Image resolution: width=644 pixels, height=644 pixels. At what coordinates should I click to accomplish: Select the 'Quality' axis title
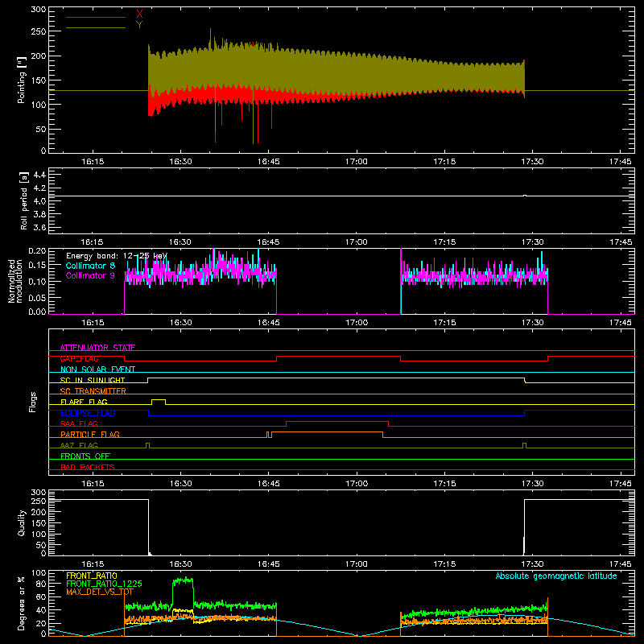click(x=22, y=522)
